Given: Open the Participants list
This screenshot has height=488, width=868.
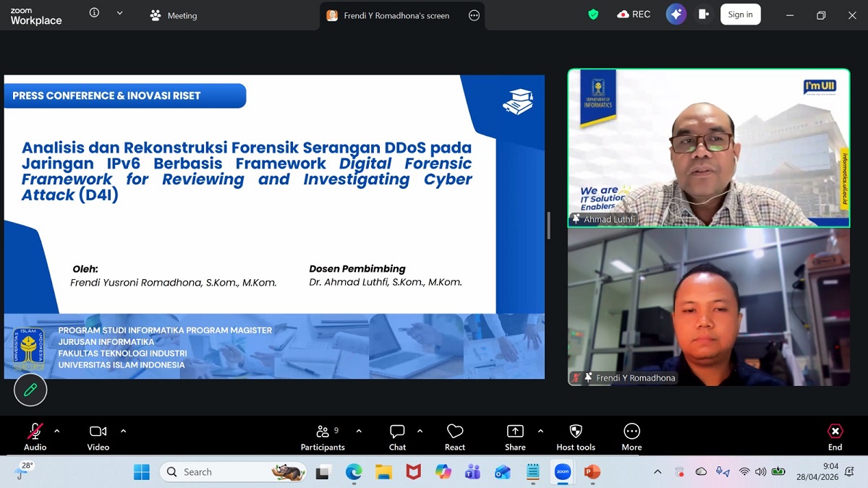Looking at the screenshot, I should [x=323, y=437].
